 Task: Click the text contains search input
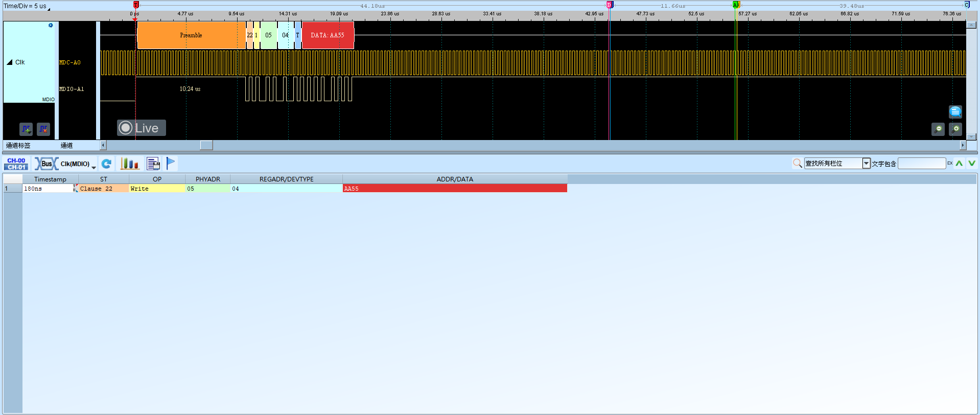pyautogui.click(x=922, y=163)
